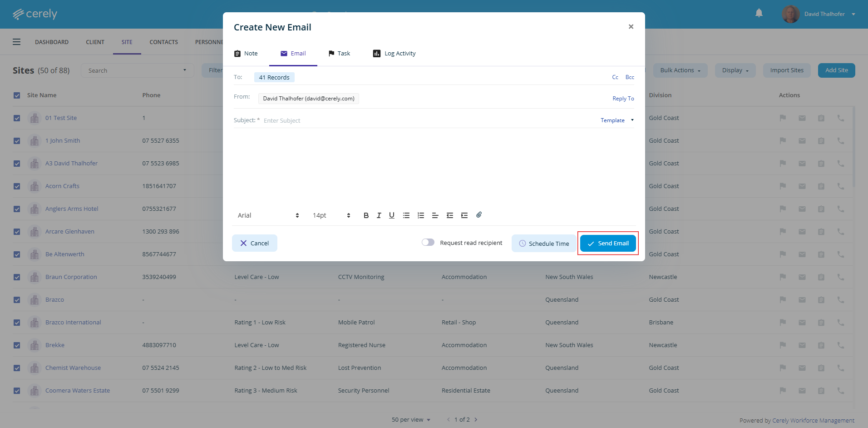Open text alignment option
The width and height of the screenshot is (868, 428).
point(435,215)
